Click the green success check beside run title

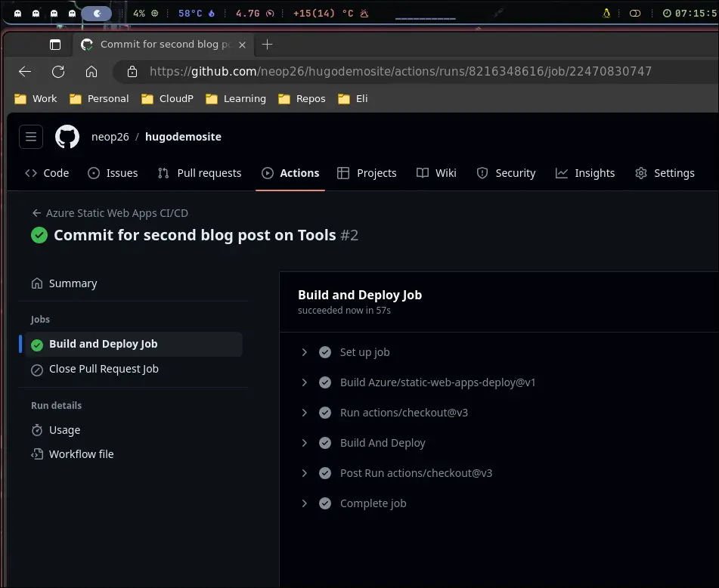[39, 235]
